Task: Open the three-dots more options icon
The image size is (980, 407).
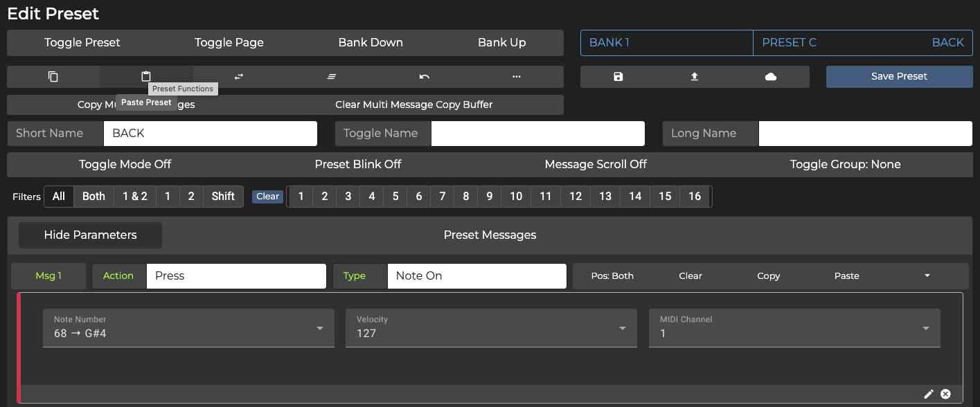Action: pyautogui.click(x=517, y=77)
